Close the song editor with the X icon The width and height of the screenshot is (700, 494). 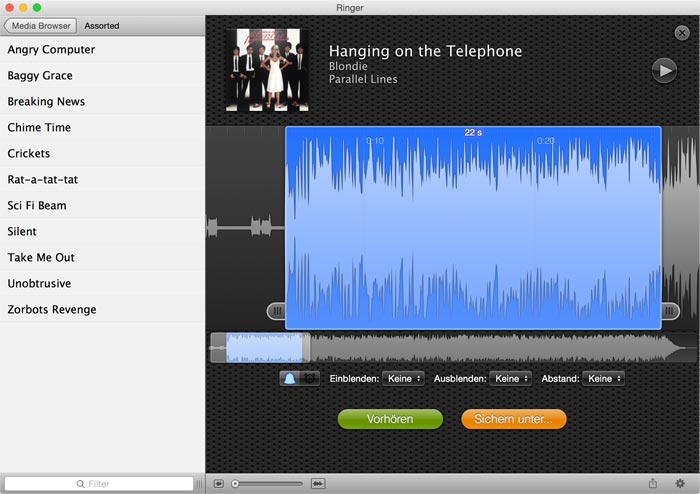coord(682,33)
